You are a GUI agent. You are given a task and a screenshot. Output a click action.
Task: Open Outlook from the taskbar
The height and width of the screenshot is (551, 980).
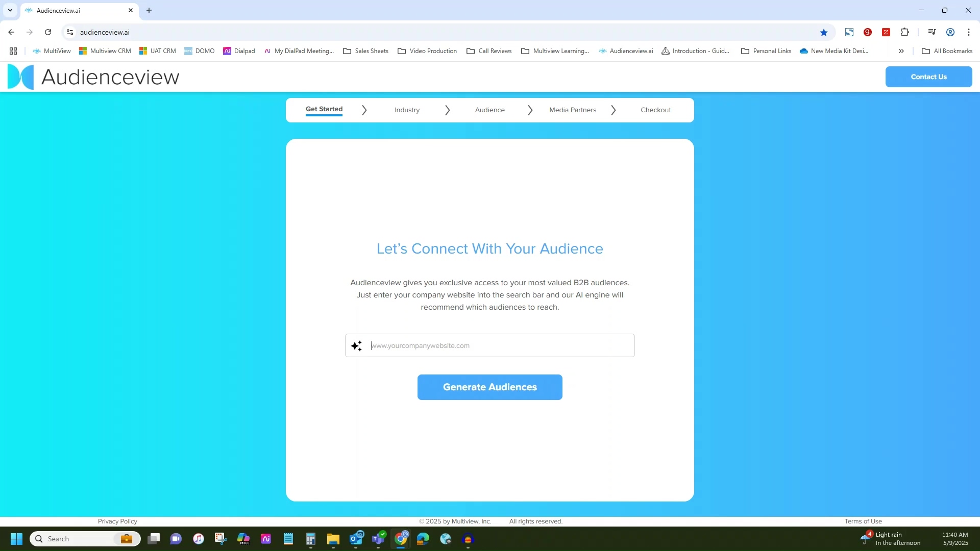(356, 538)
